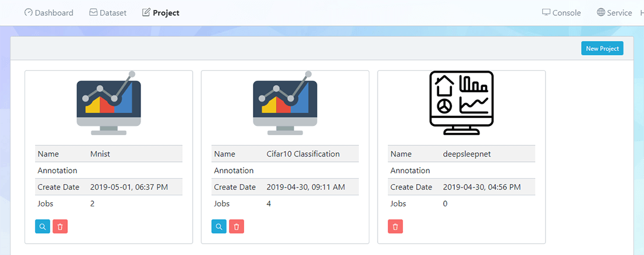Select the project name 'Mnist'
This screenshot has width=644, height=255.
click(100, 154)
